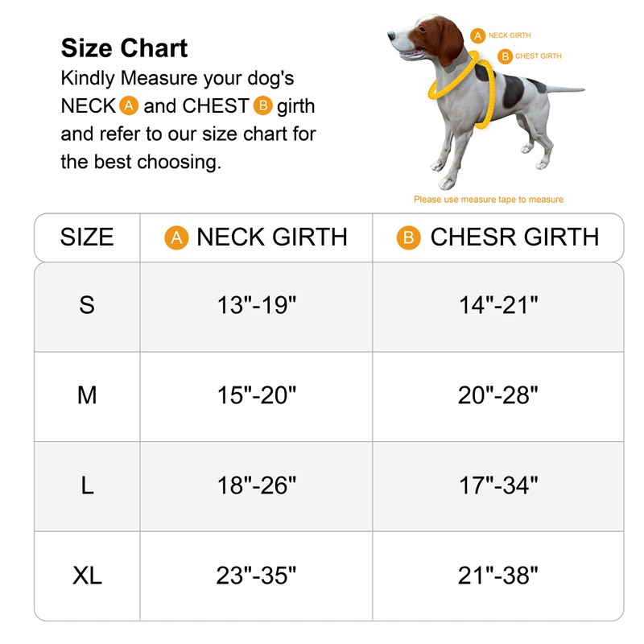Click the 20"-28" chest girth value
The height and width of the screenshot is (644, 644).
coord(497,395)
